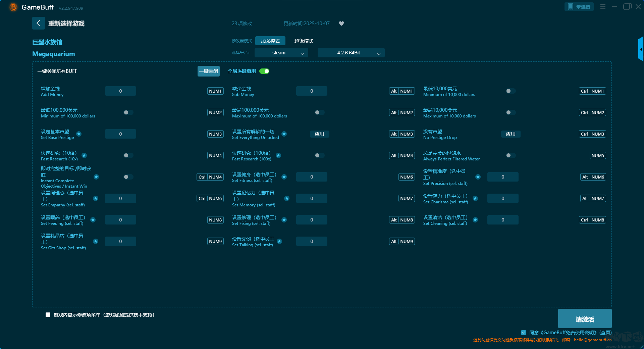Click the star icon beside Set Base Prestige
The image size is (644, 349).
click(79, 134)
